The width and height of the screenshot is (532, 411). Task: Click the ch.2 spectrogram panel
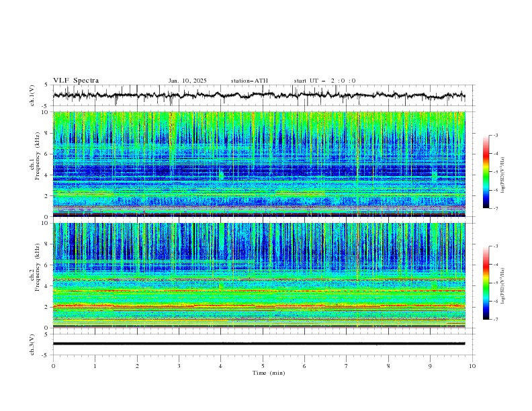[259, 275]
